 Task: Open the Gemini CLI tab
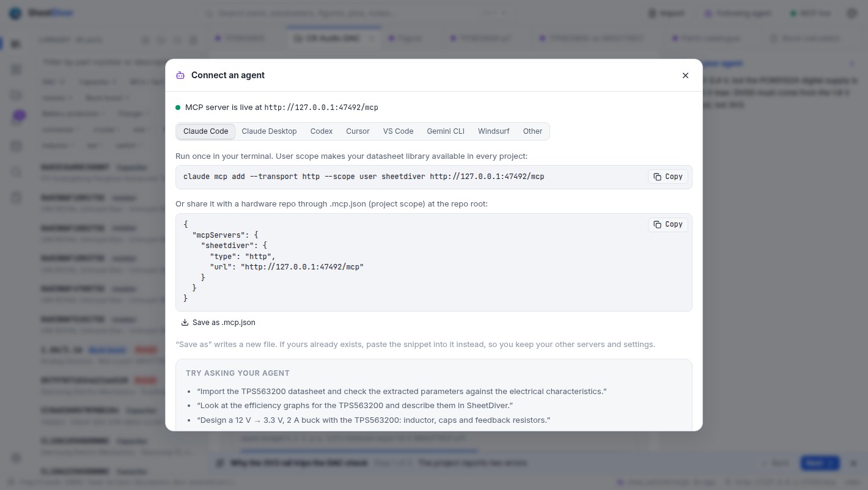point(446,131)
